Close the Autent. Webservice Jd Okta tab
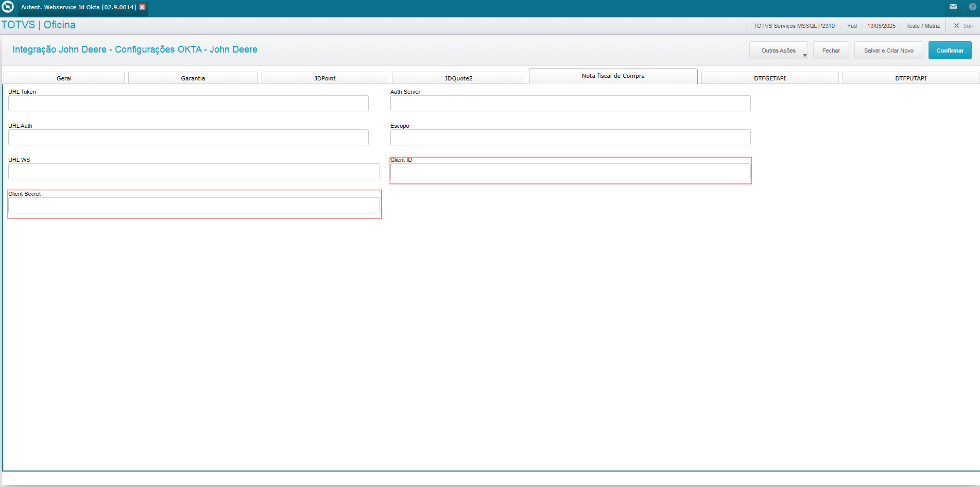The width and height of the screenshot is (980, 487). [x=143, y=7]
